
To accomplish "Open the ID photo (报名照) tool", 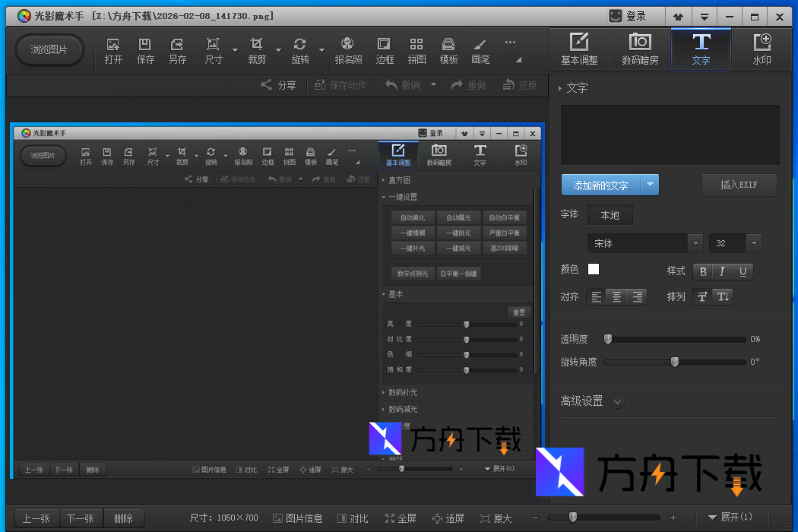I will (x=348, y=50).
